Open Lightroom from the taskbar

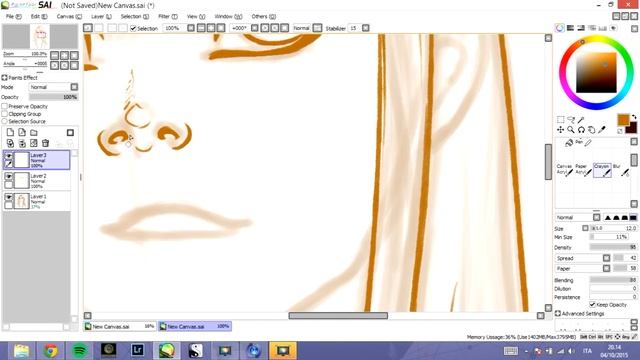138,351
